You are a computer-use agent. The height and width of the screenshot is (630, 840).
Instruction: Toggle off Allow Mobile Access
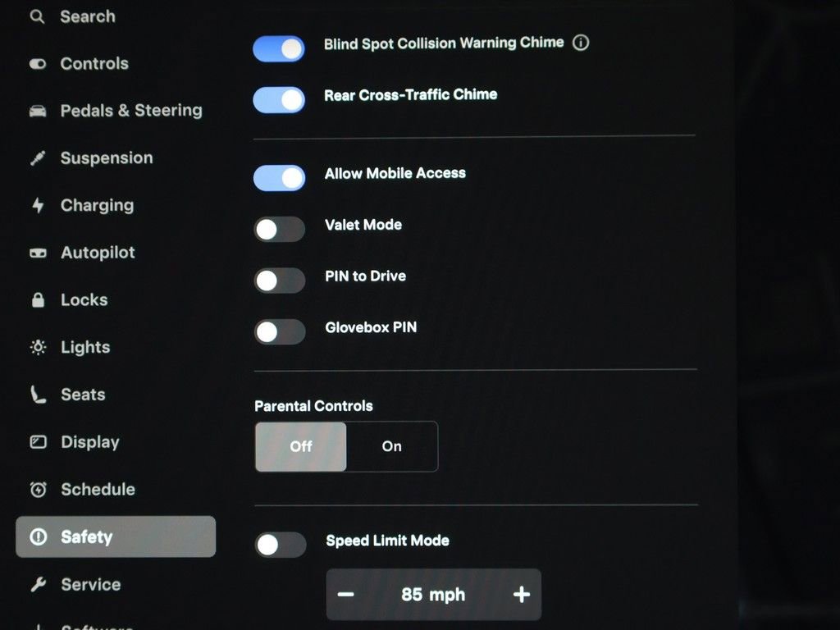click(279, 178)
